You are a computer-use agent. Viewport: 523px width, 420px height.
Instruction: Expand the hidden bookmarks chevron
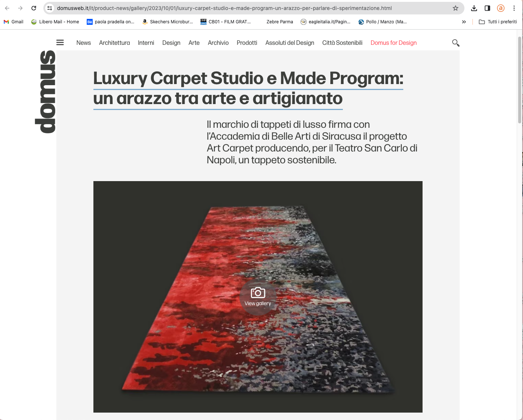(464, 22)
